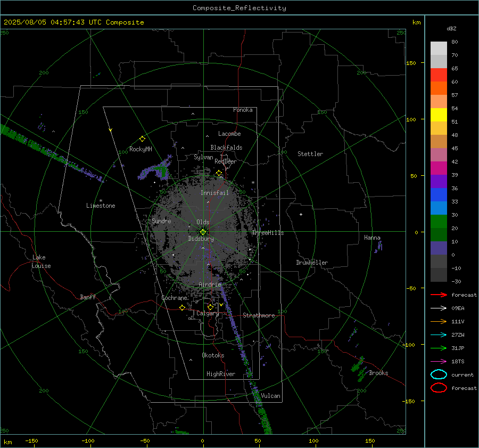Click the Ponoka city label

[x=243, y=110]
